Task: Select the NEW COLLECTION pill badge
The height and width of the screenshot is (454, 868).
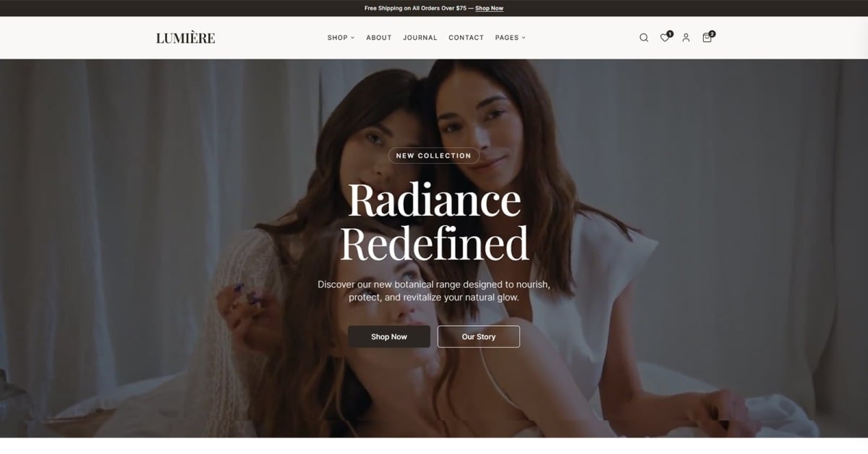Action: (433, 156)
